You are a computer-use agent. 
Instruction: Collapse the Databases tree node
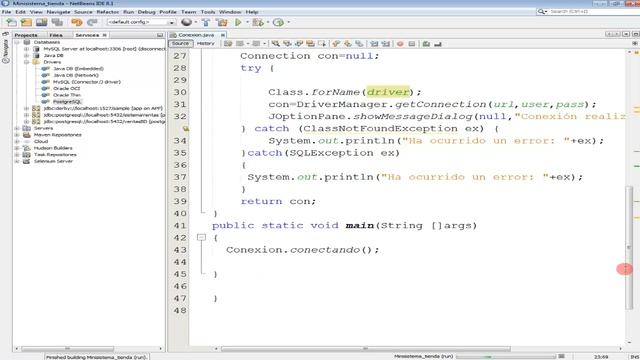coord(17,42)
